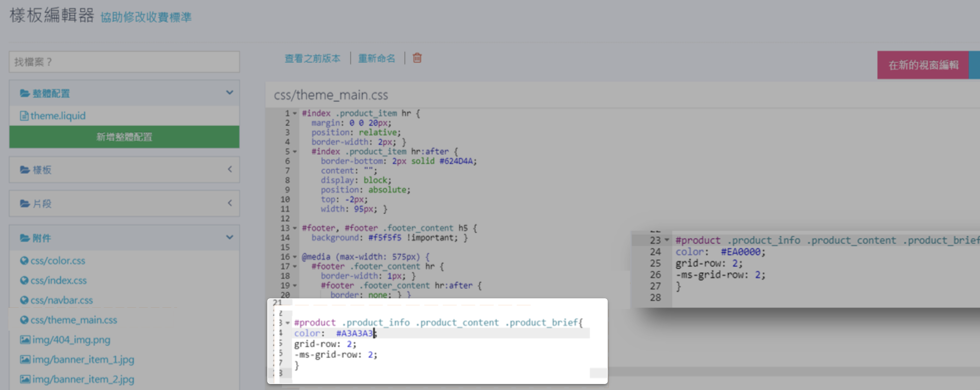The width and height of the screenshot is (980, 390).
Task: Click the 附件 folder icon
Action: tap(25, 238)
